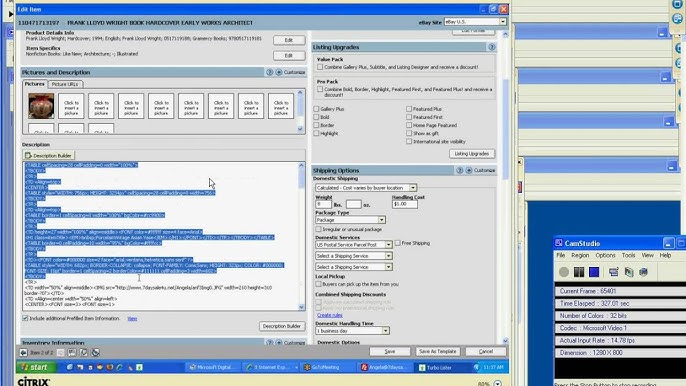The image size is (686, 386).
Task: Open the Create rules link
Action: (329, 315)
